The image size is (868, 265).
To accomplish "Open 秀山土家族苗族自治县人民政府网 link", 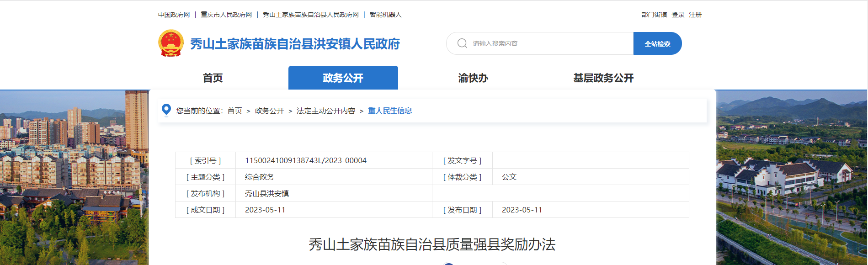I will tap(311, 15).
